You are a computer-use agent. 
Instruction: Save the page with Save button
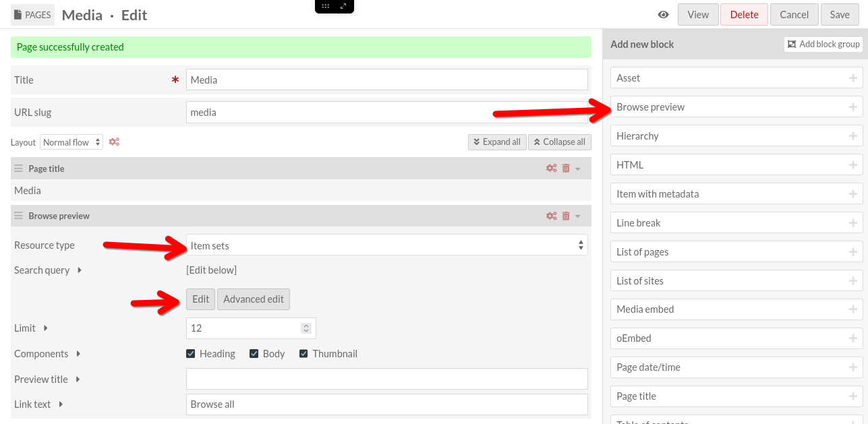tap(840, 15)
